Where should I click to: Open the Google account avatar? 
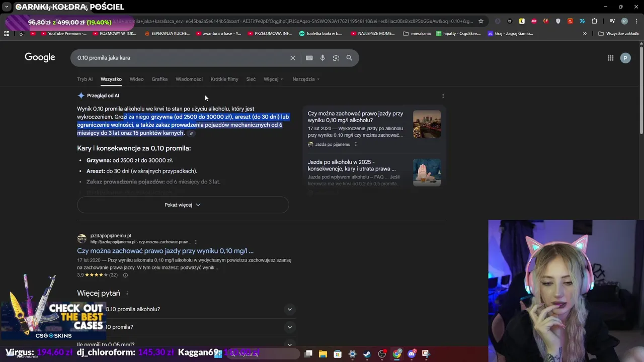[x=625, y=58]
